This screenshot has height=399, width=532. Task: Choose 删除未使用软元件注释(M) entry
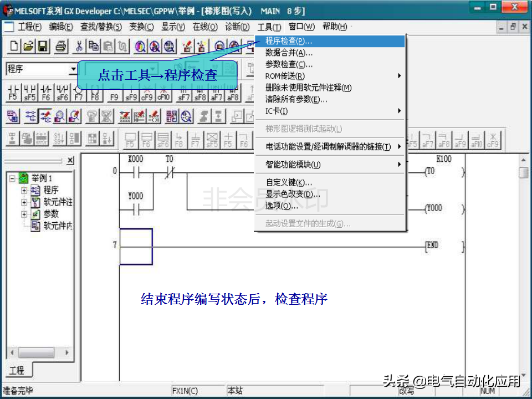click(x=329, y=88)
